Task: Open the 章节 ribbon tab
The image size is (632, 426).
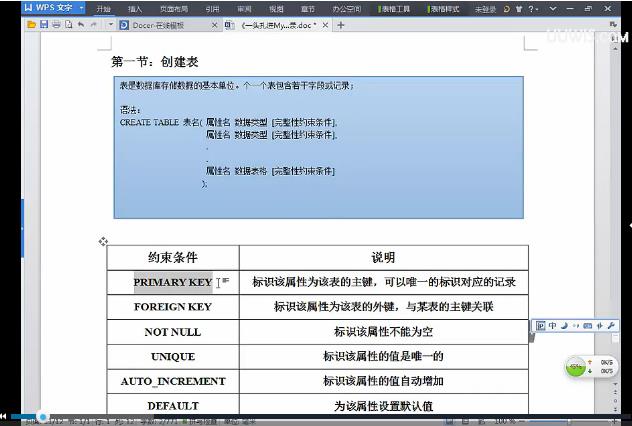Action: [308, 9]
